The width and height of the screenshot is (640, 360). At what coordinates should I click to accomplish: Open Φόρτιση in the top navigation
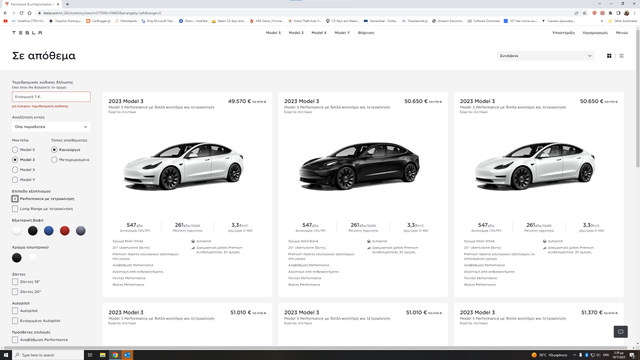pyautogui.click(x=366, y=33)
